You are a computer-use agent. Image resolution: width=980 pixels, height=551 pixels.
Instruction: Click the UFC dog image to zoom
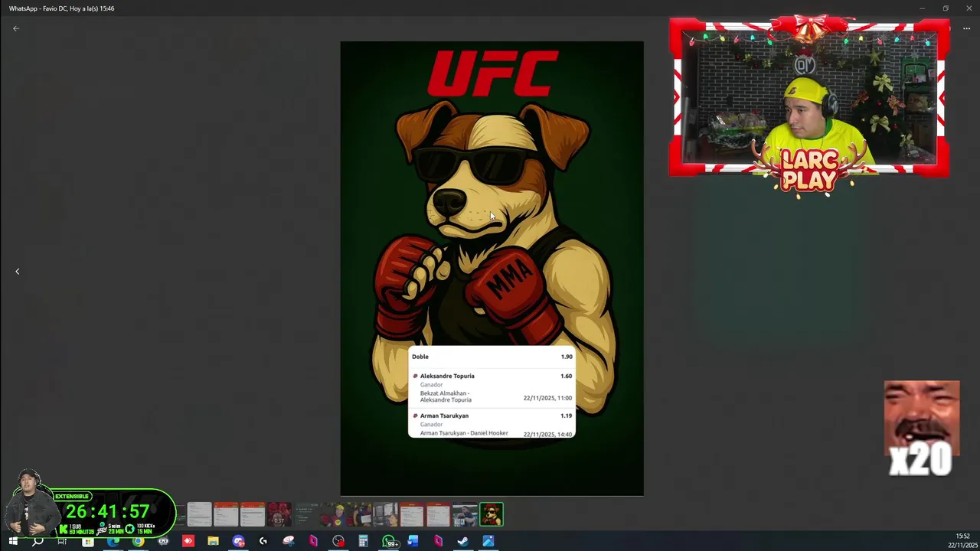(492, 268)
